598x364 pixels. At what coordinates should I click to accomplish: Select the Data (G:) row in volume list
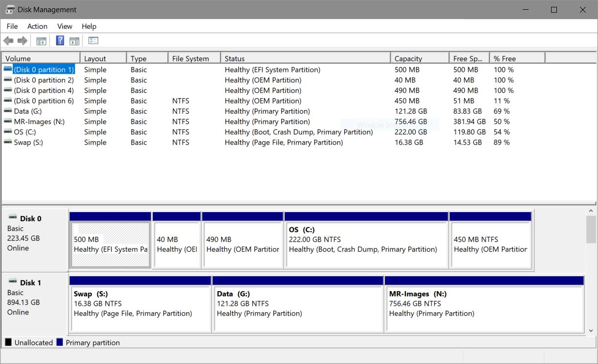pos(29,111)
